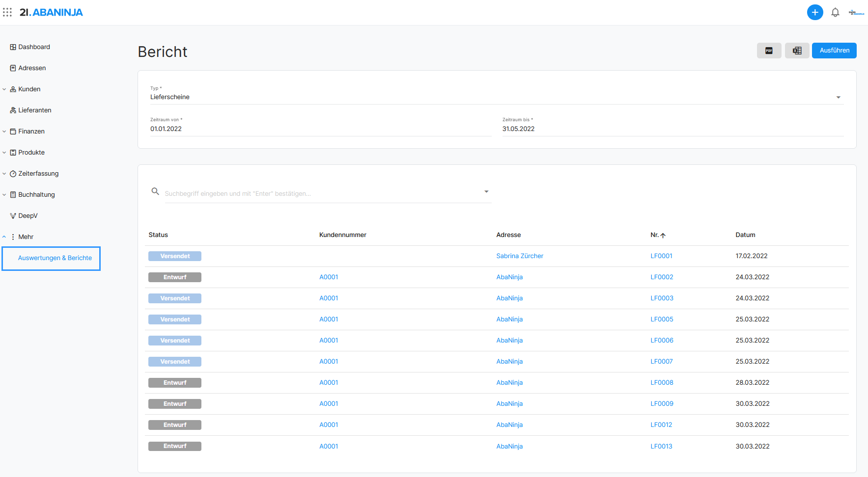Open the app grid launcher icon
This screenshot has height=477, width=868.
tap(7, 12)
